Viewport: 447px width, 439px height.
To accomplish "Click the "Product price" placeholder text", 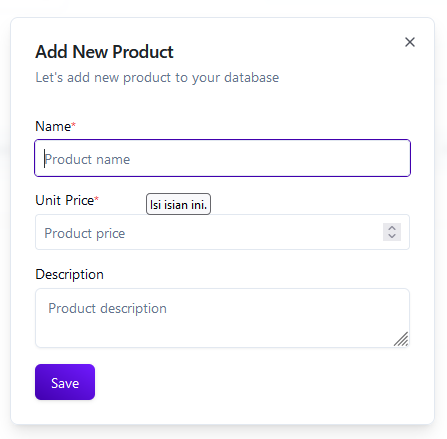I will pos(85,233).
